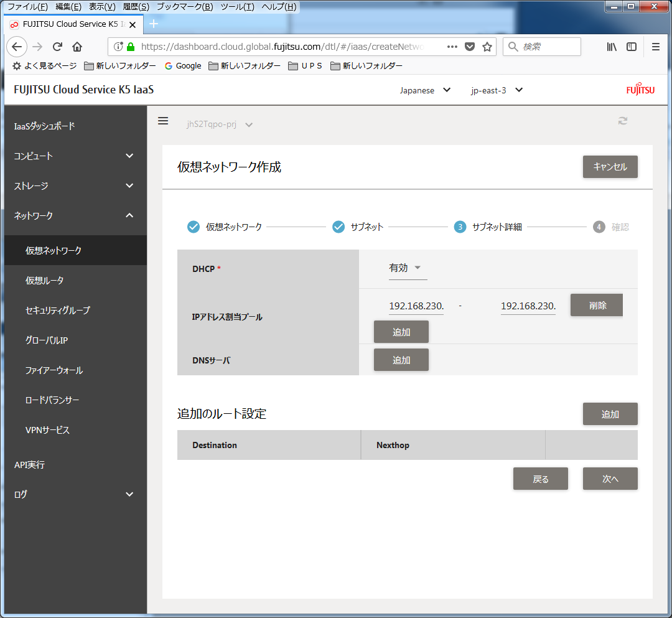Select セキュリティグループ in sidebar
This screenshot has width=672, height=618.
coord(75,310)
